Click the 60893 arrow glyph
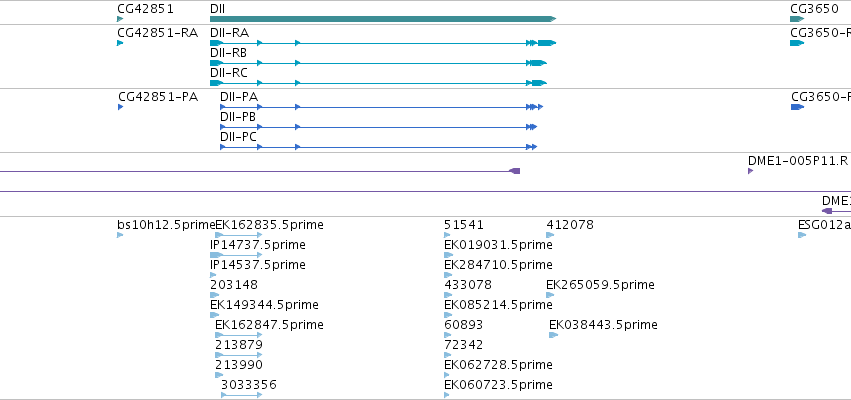This screenshot has height=400, width=851. [447, 335]
